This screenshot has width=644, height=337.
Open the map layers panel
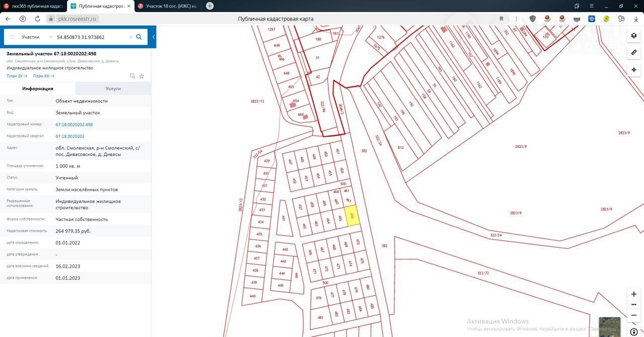(634, 36)
